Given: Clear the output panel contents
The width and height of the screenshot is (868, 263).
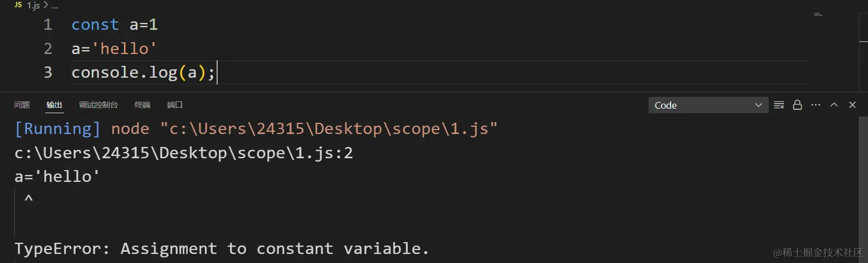Looking at the screenshot, I should coord(779,105).
